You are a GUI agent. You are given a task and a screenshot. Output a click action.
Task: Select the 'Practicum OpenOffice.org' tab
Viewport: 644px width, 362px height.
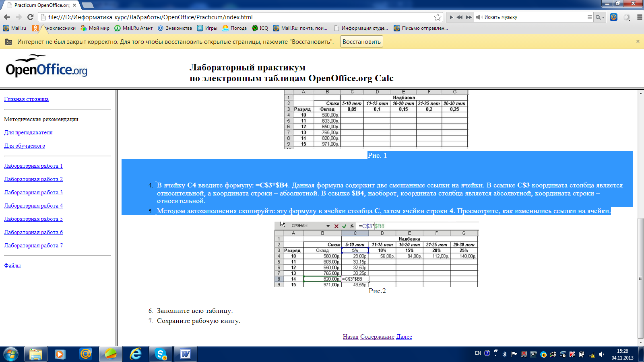coord(40,5)
